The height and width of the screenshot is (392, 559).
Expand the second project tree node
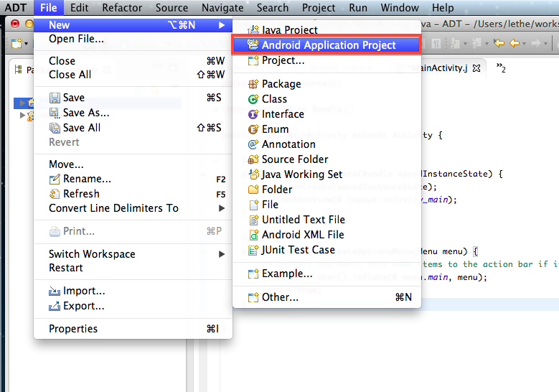click(22, 115)
